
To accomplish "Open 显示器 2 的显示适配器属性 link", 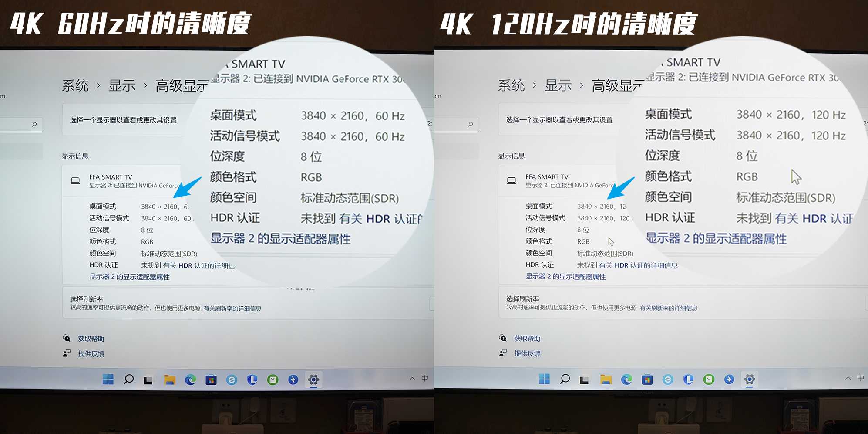I will click(x=129, y=277).
